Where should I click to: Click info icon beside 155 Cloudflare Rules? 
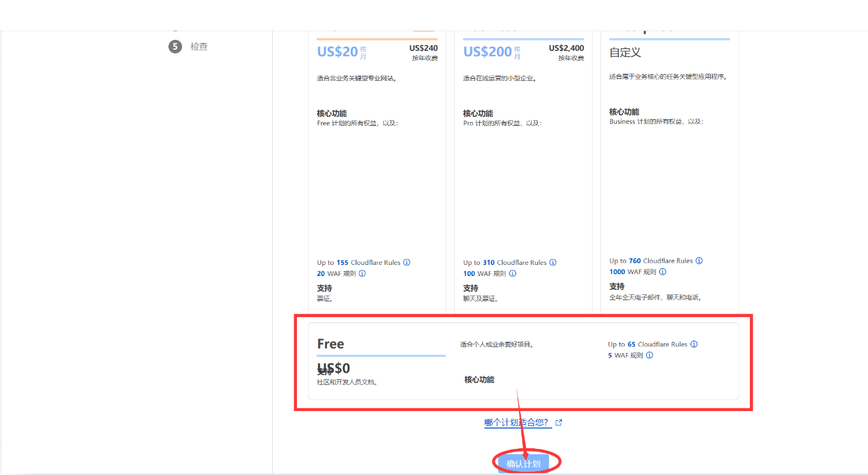tap(407, 263)
